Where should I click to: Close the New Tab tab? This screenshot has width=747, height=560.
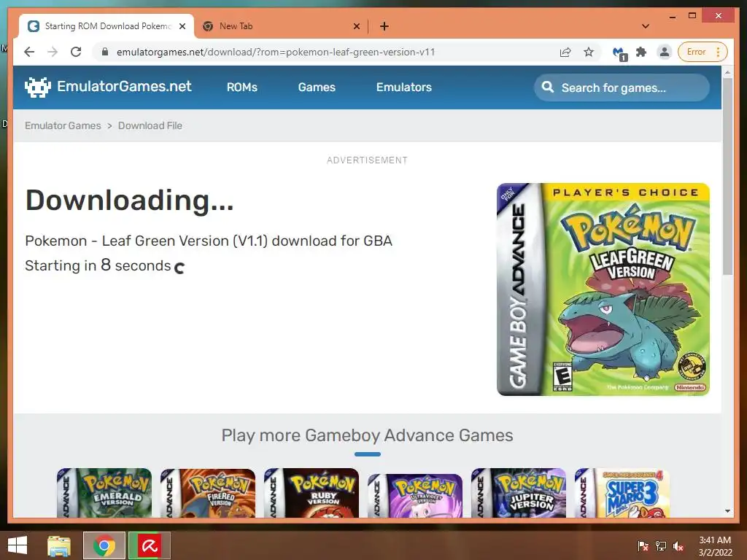356,26
